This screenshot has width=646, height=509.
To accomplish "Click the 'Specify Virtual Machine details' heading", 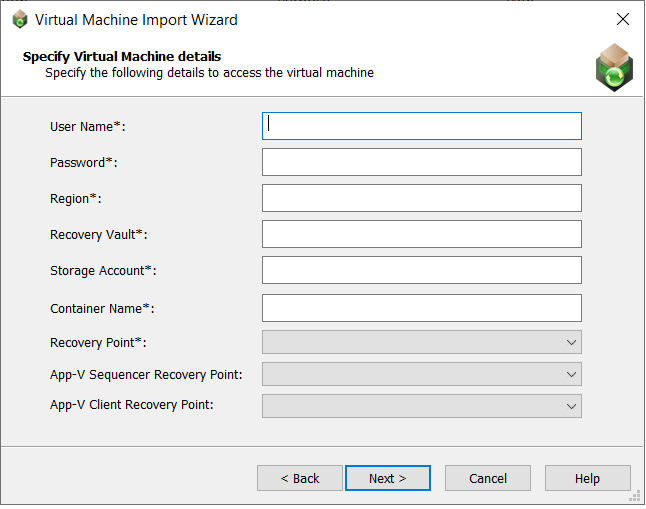I will click(x=122, y=56).
